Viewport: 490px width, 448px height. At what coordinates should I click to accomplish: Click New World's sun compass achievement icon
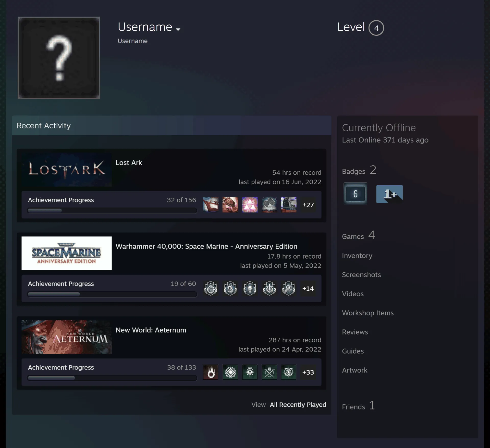coord(250,372)
